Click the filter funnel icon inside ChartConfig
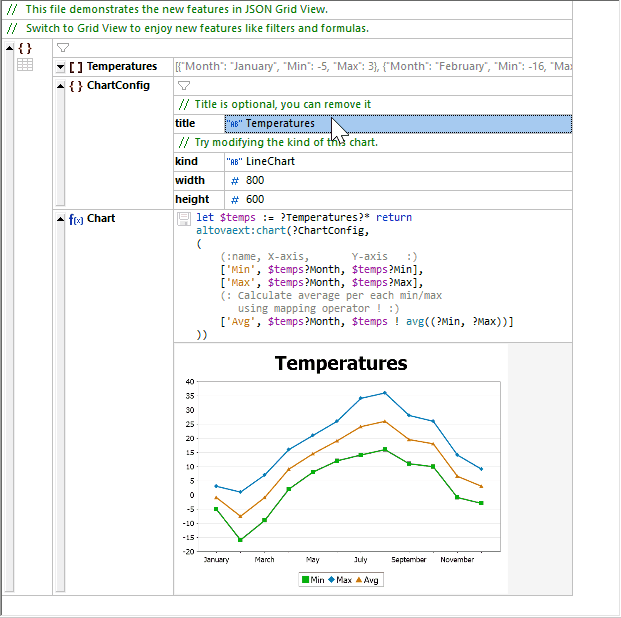Screen dimensions: 621x618 183,86
